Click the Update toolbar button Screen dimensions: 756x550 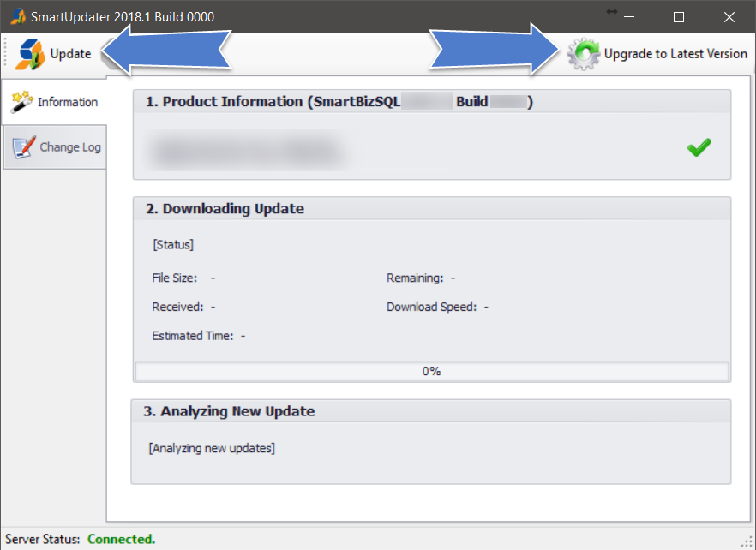52,54
